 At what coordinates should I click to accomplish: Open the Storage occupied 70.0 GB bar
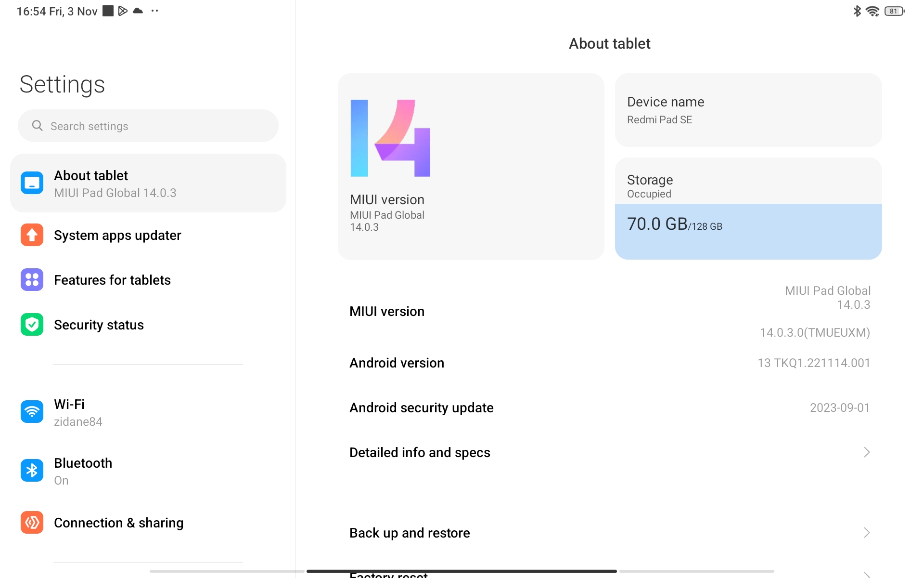[x=748, y=231]
